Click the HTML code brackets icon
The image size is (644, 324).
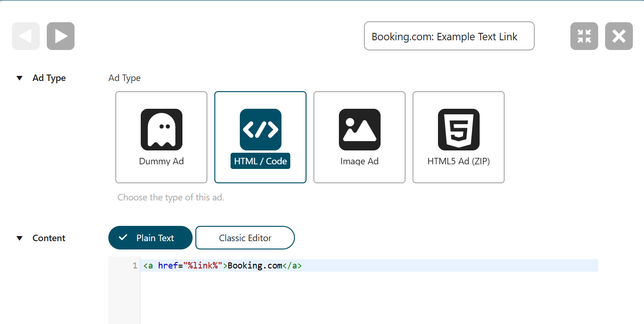[x=260, y=130]
